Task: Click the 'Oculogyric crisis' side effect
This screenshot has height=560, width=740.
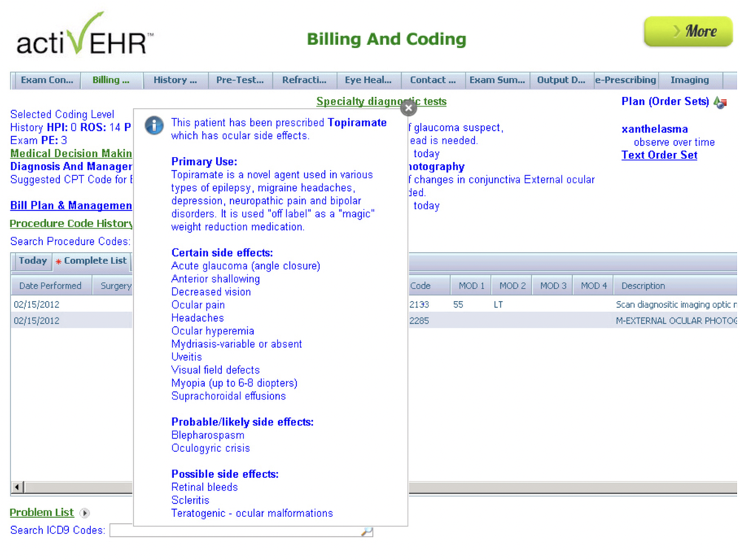Action: point(210,448)
